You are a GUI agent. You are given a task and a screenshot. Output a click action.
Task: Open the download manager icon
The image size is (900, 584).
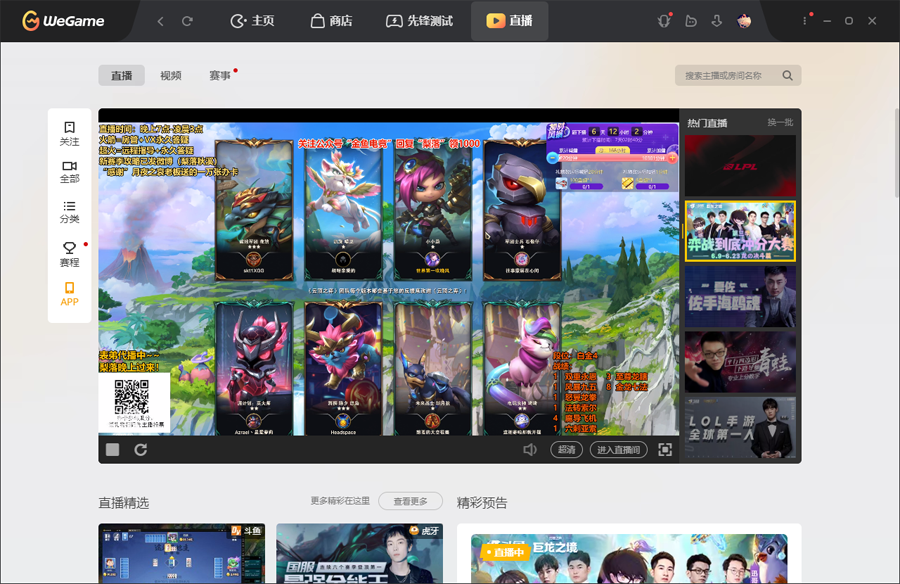point(718,19)
